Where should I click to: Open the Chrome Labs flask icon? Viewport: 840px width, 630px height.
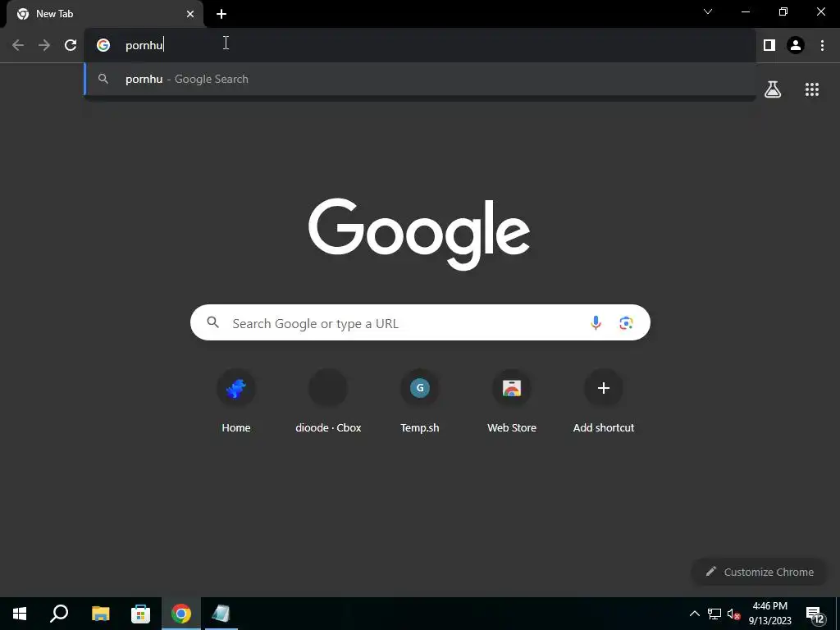tap(773, 89)
